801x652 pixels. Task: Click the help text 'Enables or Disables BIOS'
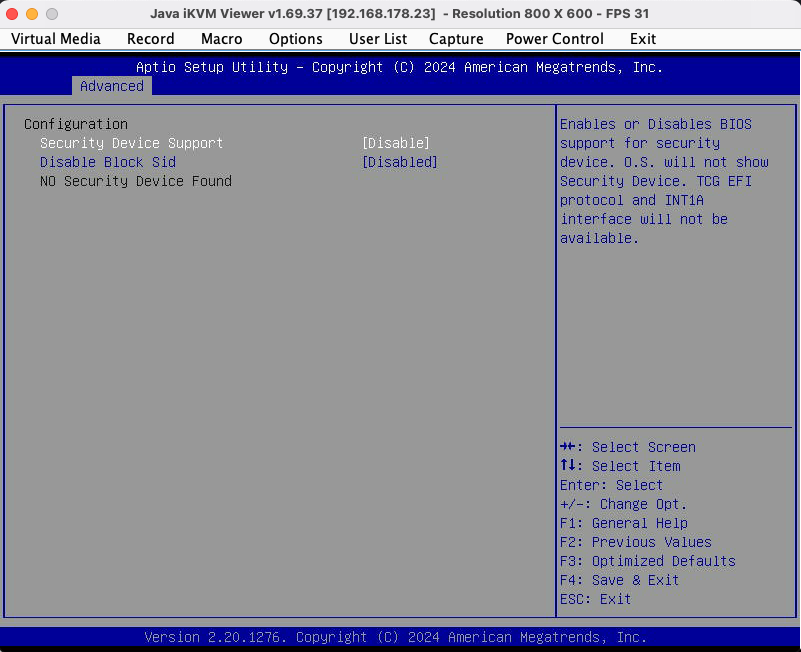pos(655,124)
